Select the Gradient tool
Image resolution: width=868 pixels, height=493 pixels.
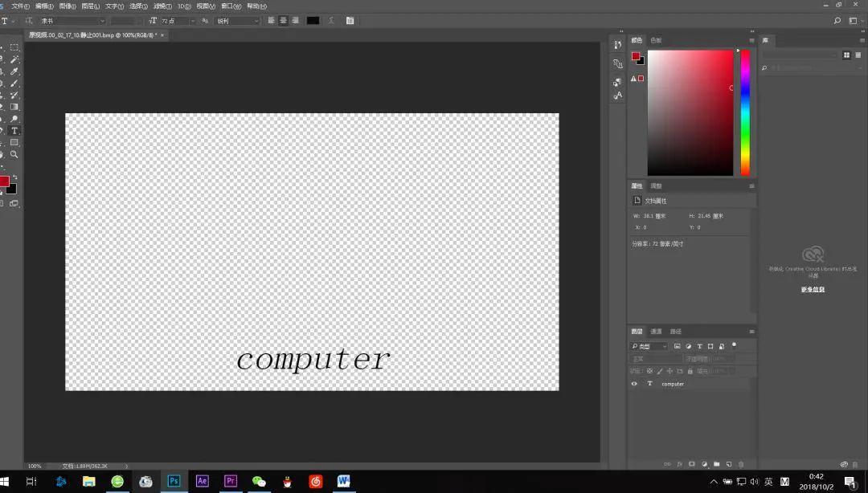[x=14, y=107]
